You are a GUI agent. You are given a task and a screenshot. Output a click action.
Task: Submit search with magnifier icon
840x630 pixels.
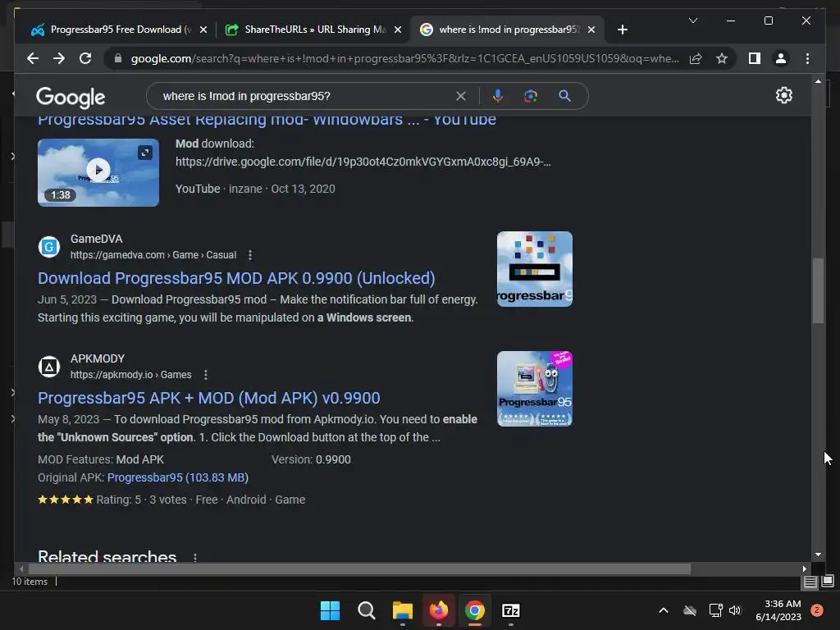564,96
